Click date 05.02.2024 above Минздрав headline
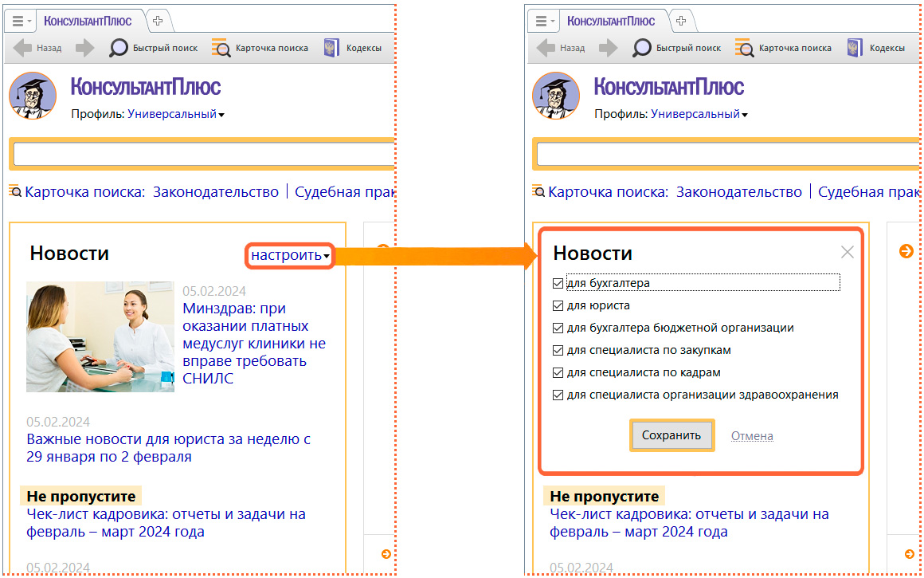 pos(214,291)
